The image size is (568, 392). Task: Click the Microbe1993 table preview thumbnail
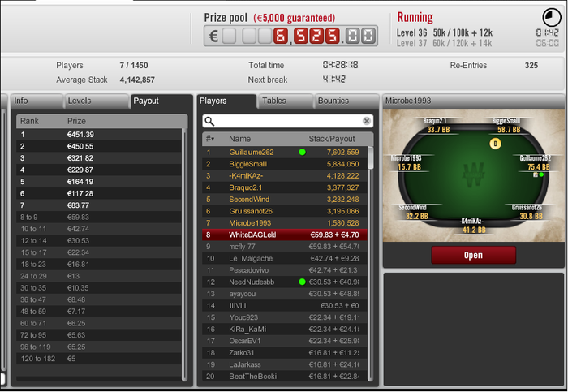(473, 175)
